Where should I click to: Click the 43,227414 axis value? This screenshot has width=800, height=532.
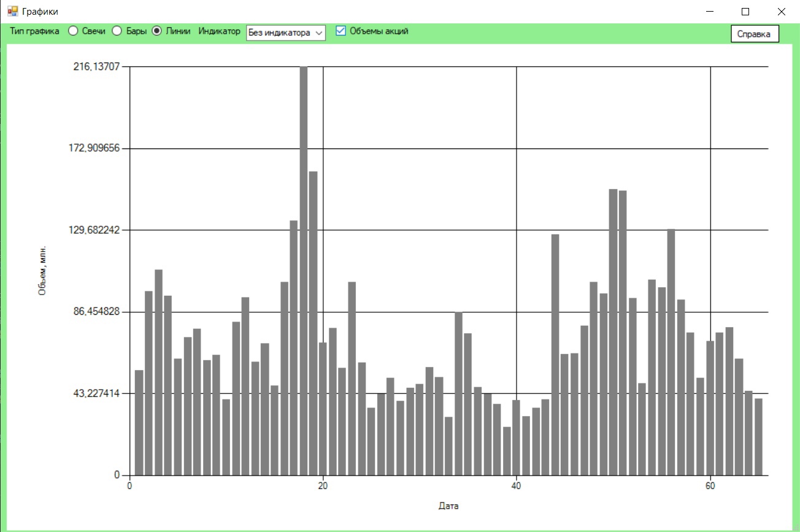(x=96, y=393)
